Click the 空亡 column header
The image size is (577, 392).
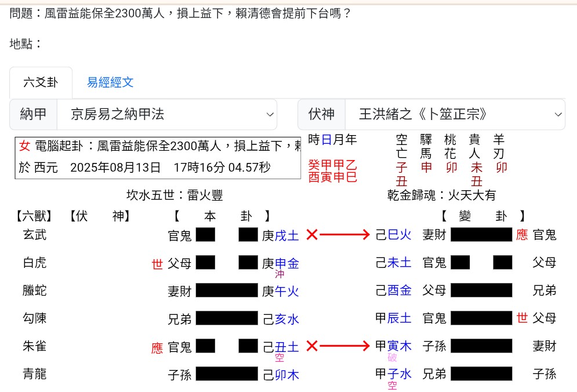click(x=401, y=146)
